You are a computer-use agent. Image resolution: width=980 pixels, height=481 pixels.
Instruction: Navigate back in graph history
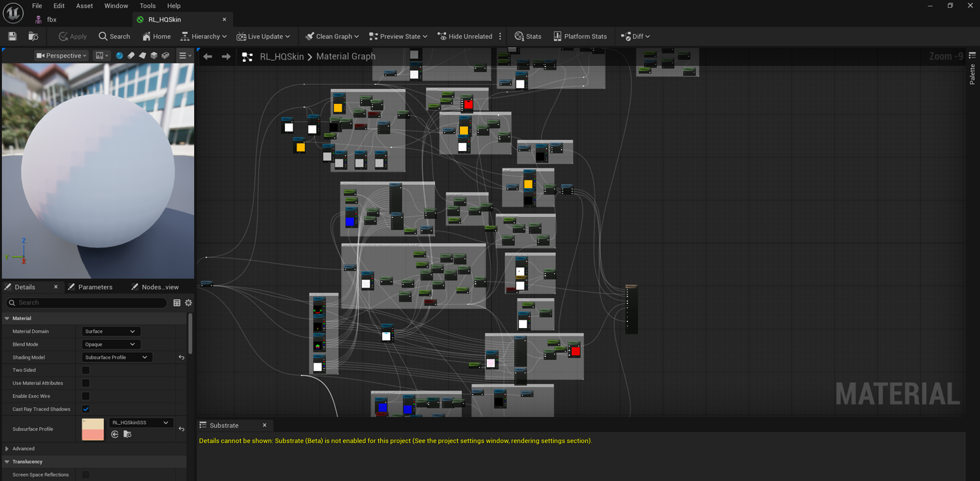(x=208, y=57)
